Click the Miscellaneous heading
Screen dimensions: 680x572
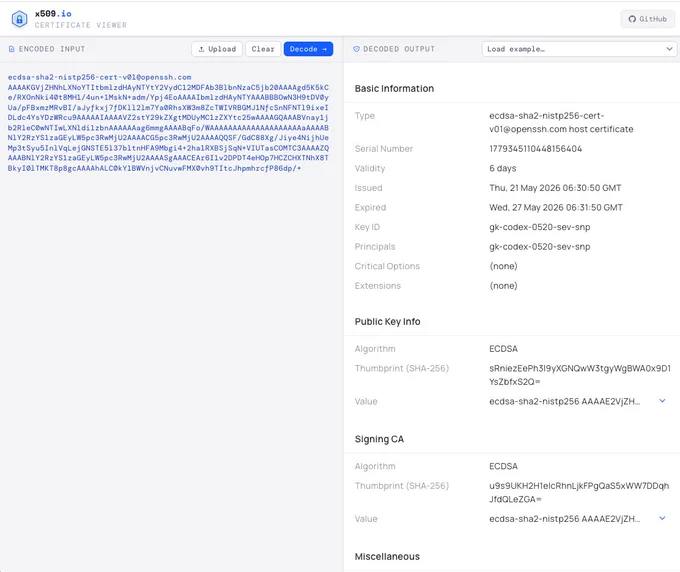[x=387, y=556]
